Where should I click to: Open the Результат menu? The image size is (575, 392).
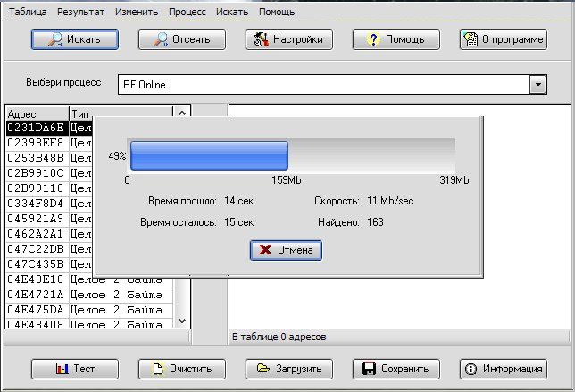80,13
